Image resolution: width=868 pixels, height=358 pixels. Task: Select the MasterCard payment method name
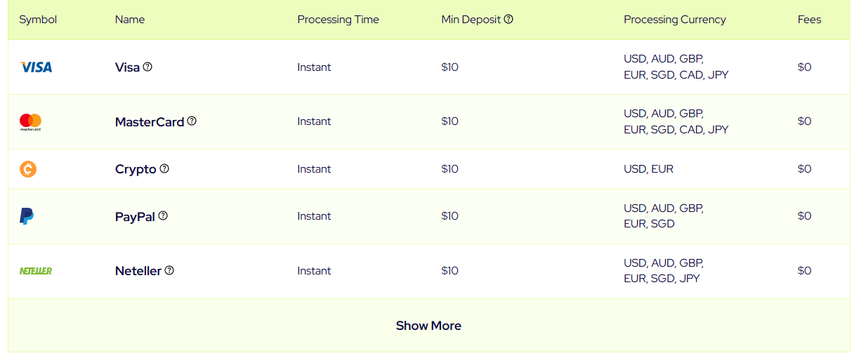tap(150, 122)
